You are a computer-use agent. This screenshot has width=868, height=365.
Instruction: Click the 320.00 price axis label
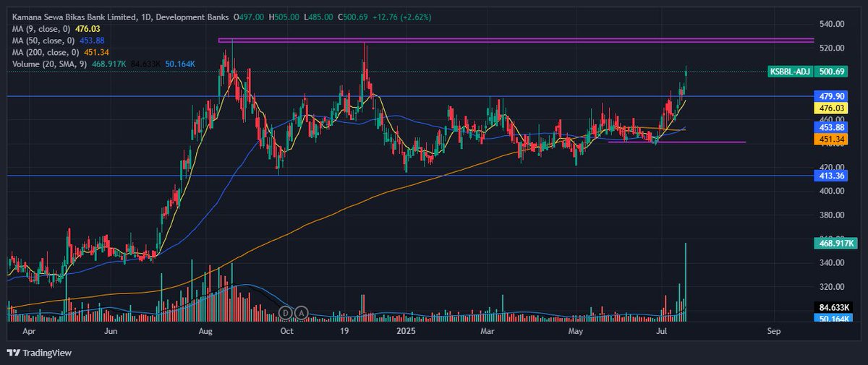[x=832, y=286]
